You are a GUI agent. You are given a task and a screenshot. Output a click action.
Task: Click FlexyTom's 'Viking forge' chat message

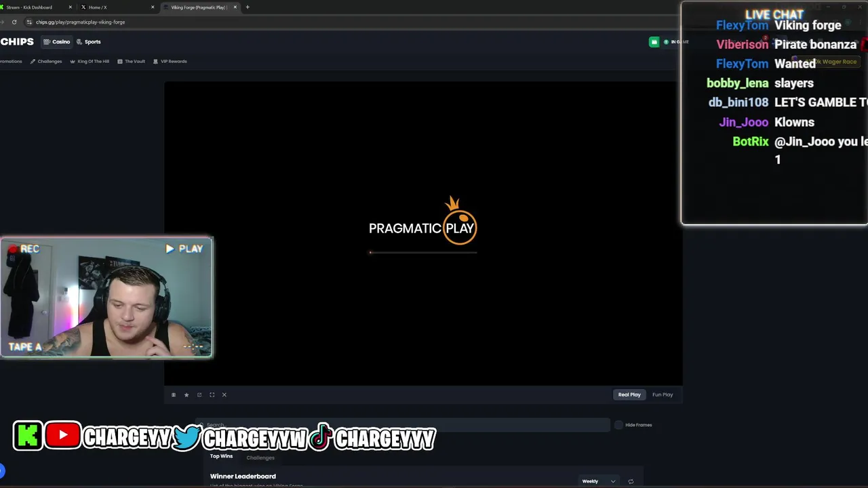pyautogui.click(x=808, y=25)
